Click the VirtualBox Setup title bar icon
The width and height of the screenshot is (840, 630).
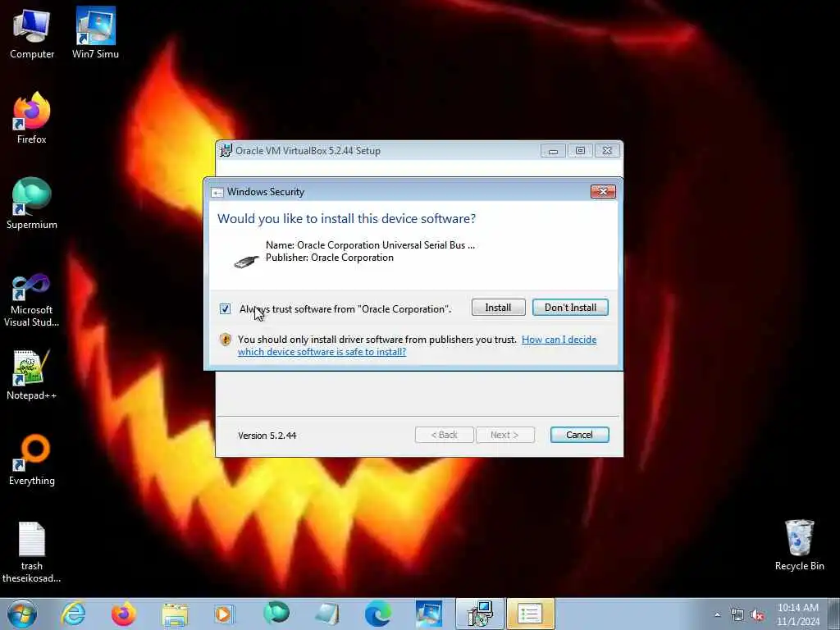coord(226,151)
